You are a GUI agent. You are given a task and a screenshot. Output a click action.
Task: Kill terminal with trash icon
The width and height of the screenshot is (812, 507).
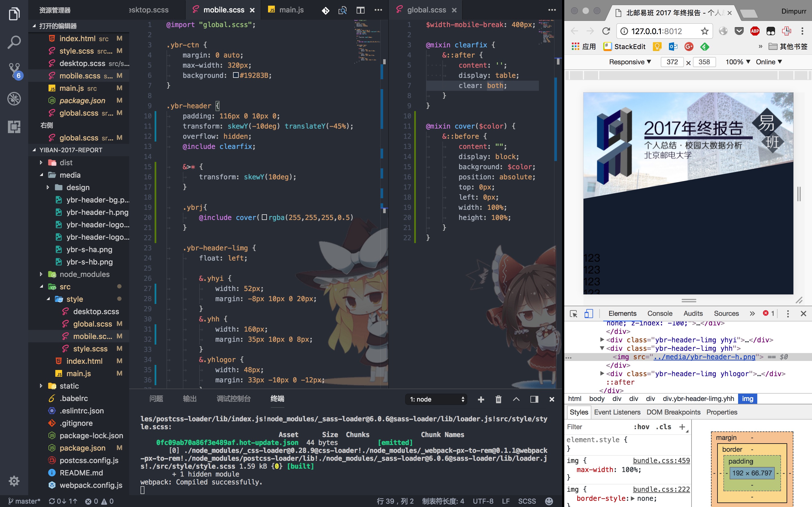pyautogui.click(x=499, y=399)
